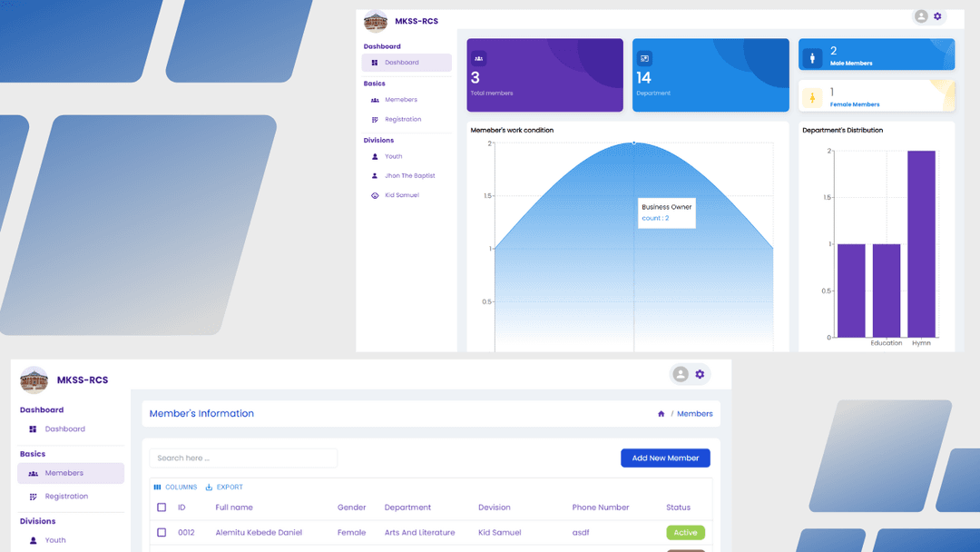Click the Male Members figure icon

[x=812, y=58]
